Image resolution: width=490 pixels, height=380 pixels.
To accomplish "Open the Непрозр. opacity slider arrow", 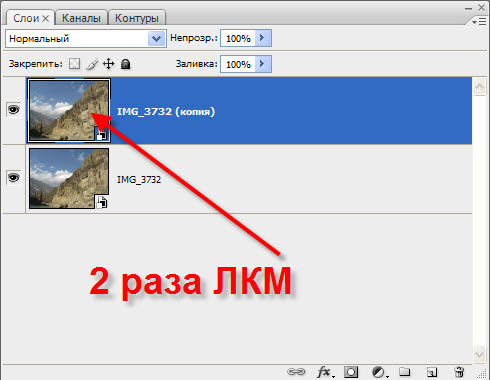I will coord(263,38).
